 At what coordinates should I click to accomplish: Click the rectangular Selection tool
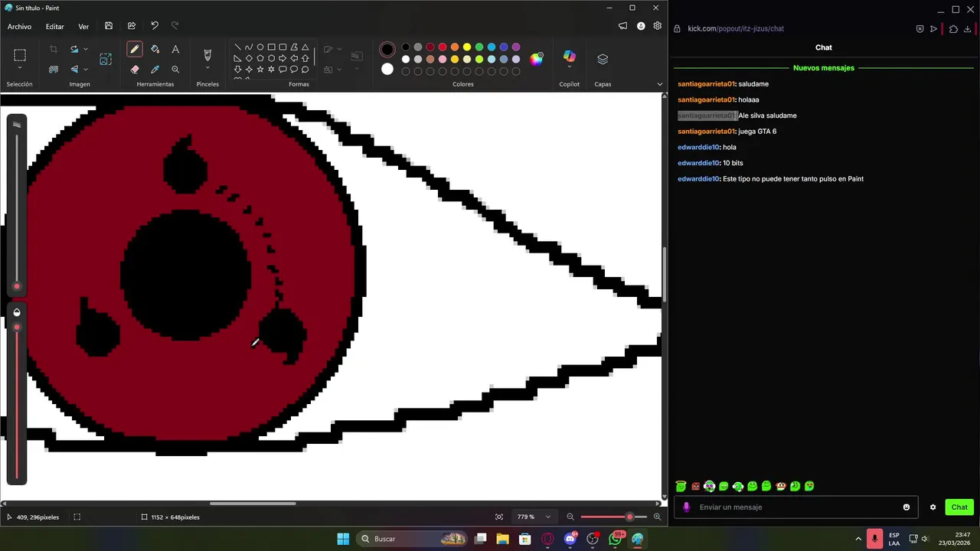click(20, 55)
